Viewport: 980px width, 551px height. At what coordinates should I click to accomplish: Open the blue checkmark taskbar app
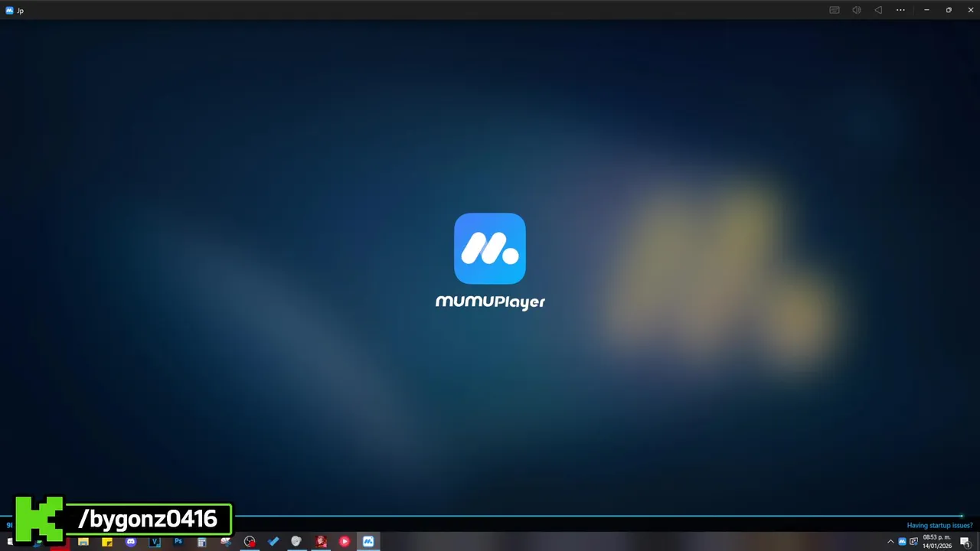point(273,542)
